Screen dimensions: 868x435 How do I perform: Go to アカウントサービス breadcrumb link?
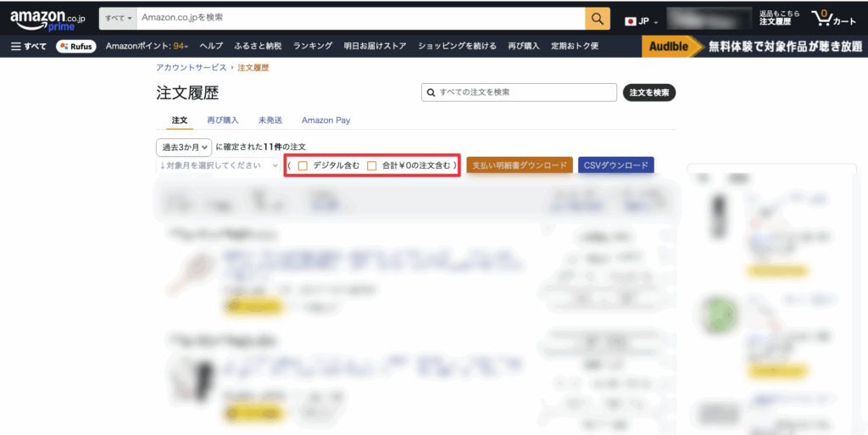tap(191, 67)
